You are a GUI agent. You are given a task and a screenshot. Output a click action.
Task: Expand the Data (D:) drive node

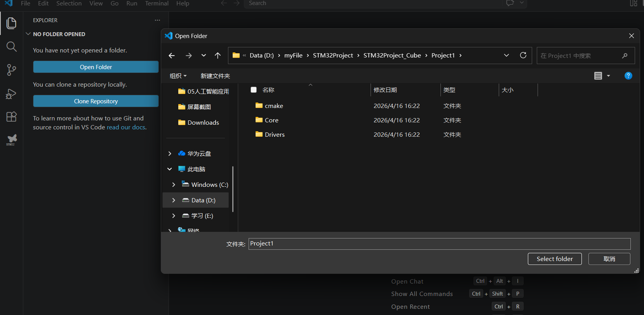pyautogui.click(x=174, y=200)
